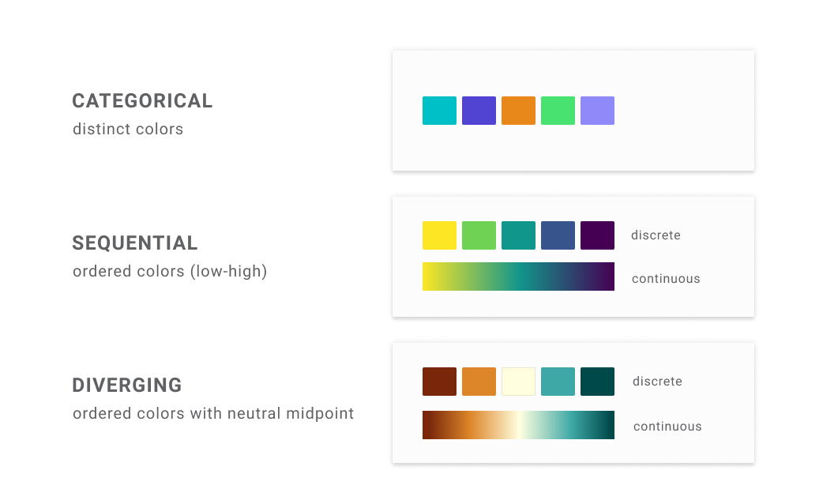The width and height of the screenshot is (823, 504).
Task: Pick the dark brown diverging swatch
Action: [x=439, y=382]
